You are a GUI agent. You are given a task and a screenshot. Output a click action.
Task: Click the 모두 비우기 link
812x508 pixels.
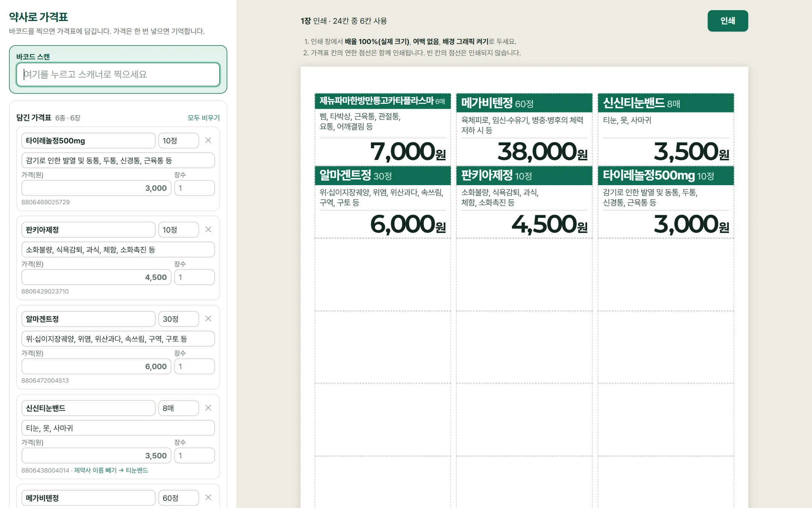(x=204, y=118)
